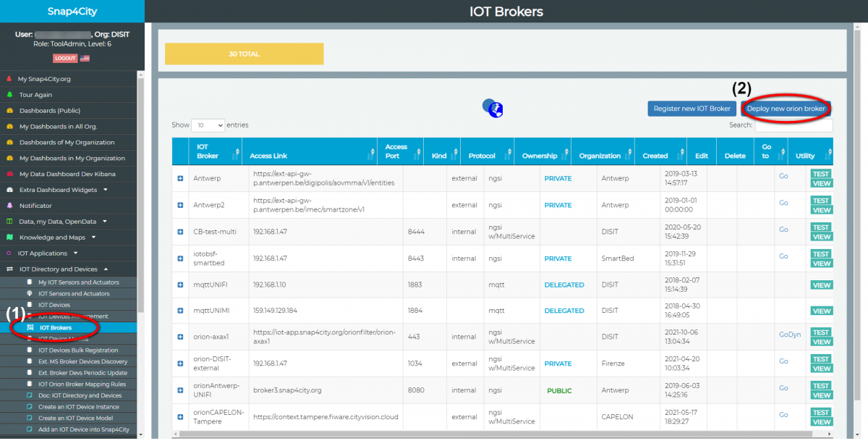The height and width of the screenshot is (441, 868).
Task: Open Data, my Data, OpenData menu
Action: (59, 221)
